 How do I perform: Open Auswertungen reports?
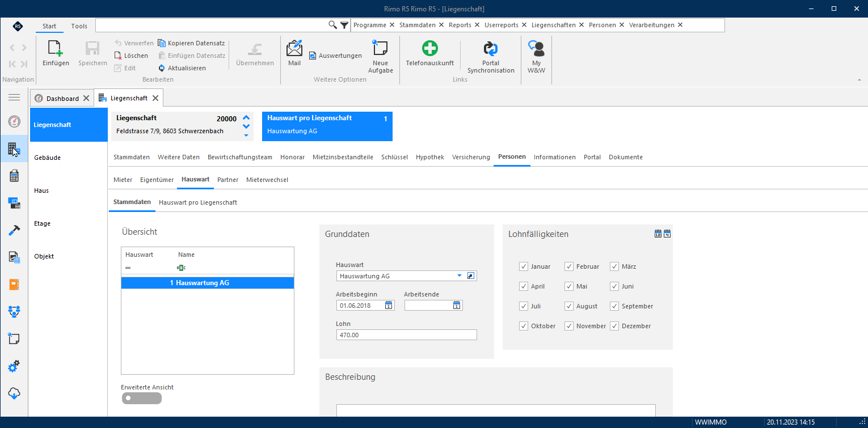(335, 56)
